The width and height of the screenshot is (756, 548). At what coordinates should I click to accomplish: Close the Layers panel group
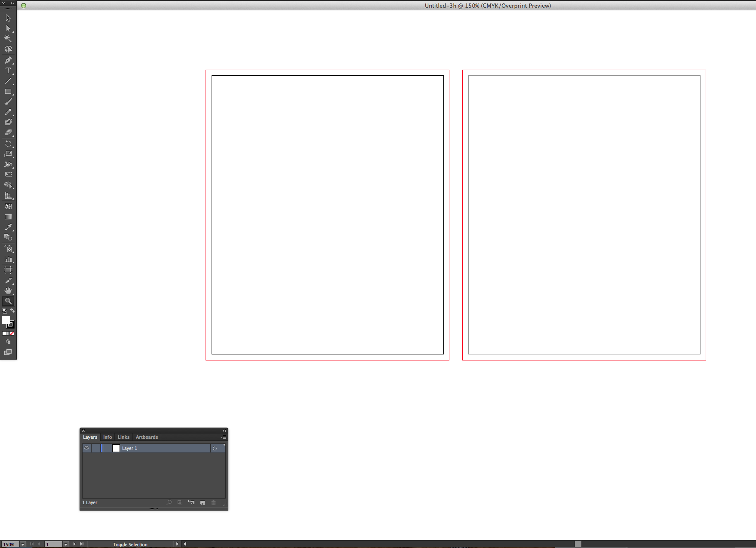83,431
